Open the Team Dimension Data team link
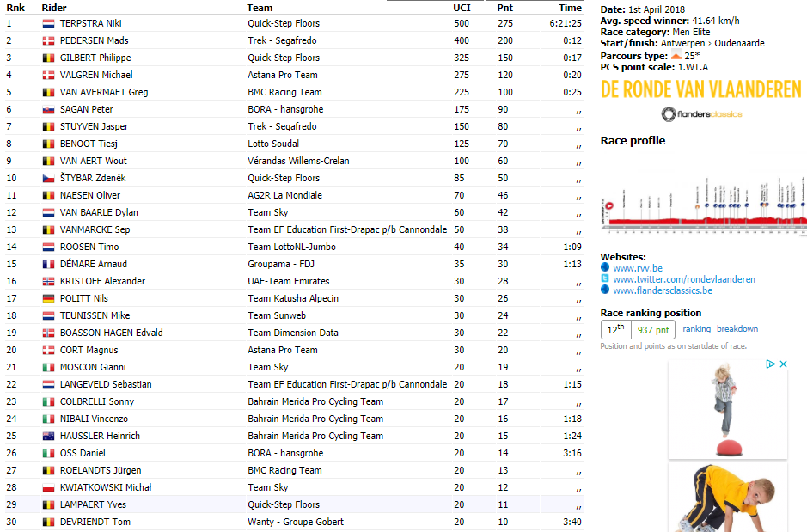 (293, 333)
